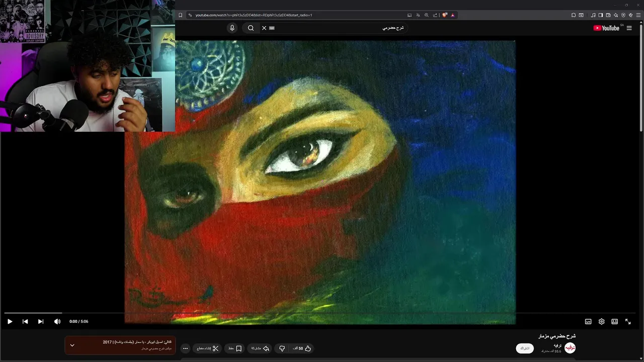Image resolution: width=644 pixels, height=362 pixels.
Task: Save the video with حفظ button
Action: point(235,348)
